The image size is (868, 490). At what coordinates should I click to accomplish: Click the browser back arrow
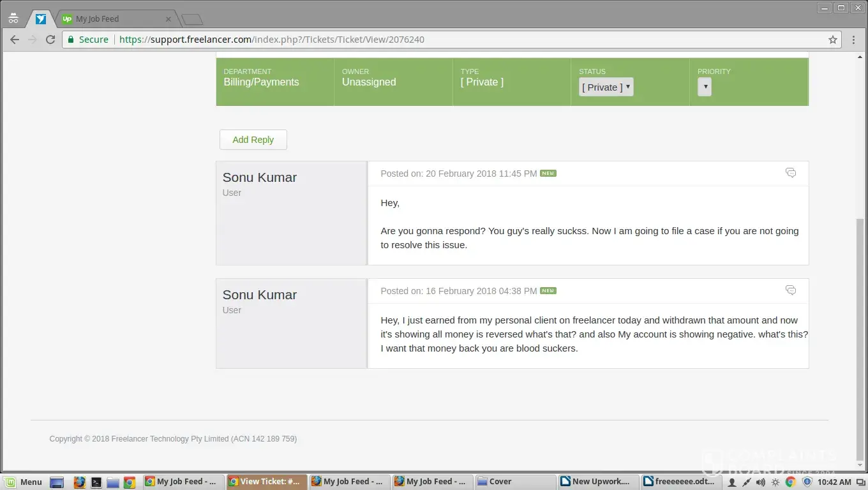[x=14, y=40]
